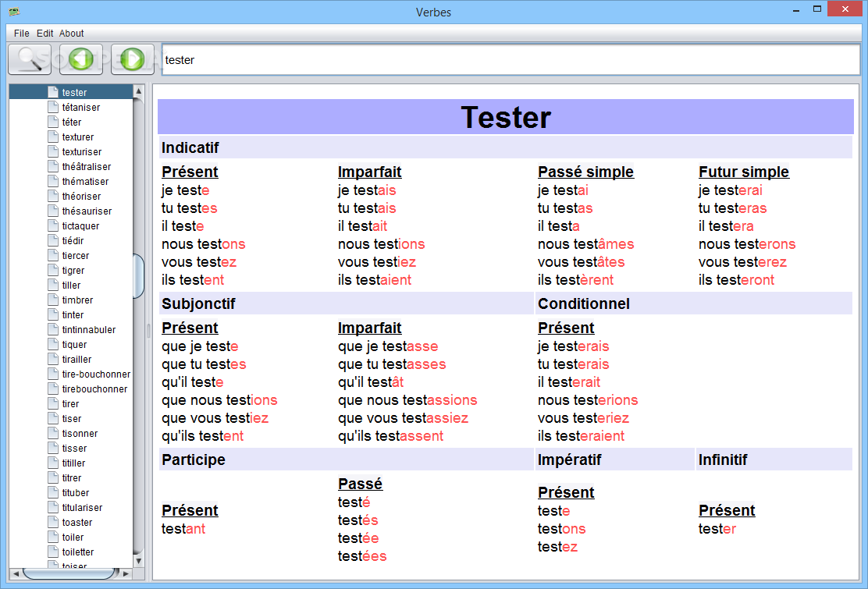Image resolution: width=868 pixels, height=589 pixels.
Task: Go back with the green left arrow
Action: tap(81, 59)
